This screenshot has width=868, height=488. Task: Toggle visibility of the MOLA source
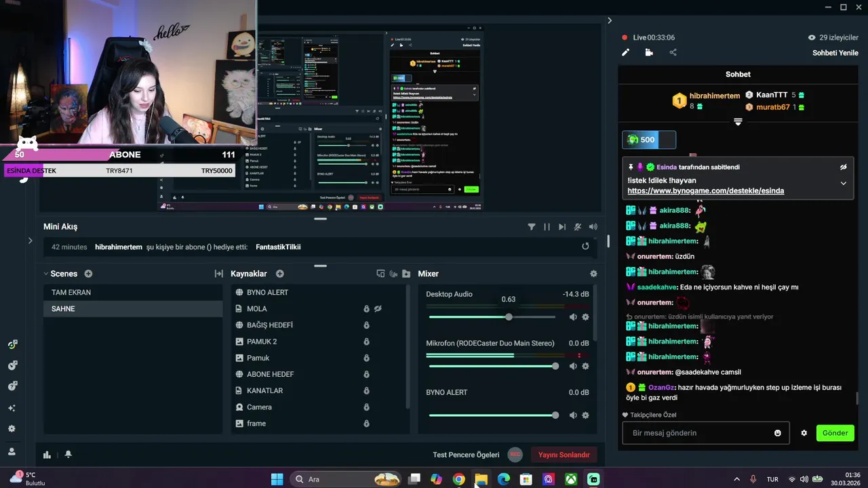point(378,309)
